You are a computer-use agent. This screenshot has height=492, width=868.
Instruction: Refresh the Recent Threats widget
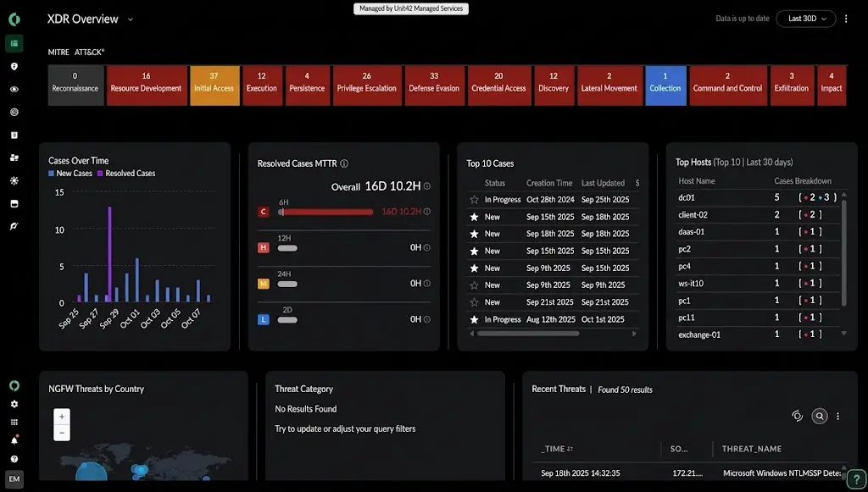[797, 416]
